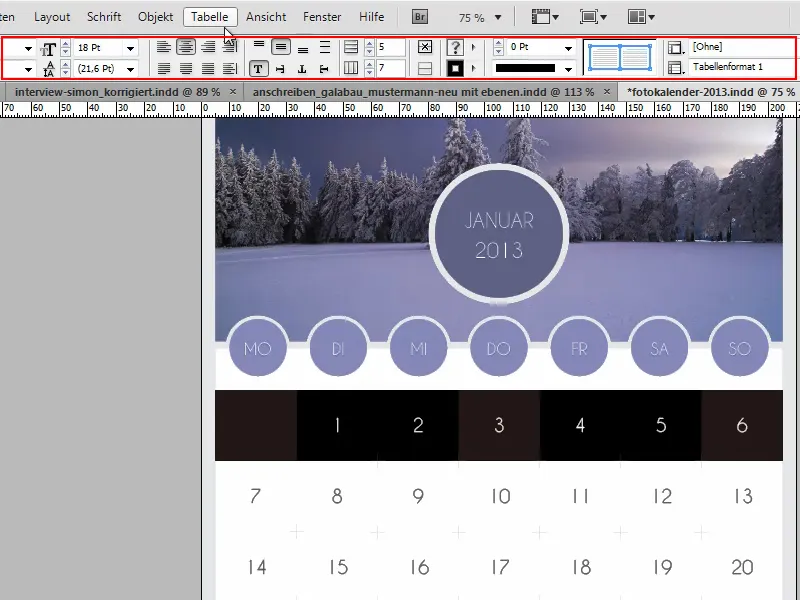Open the font size 18 Pt dropdown
Screen dimensions: 800x600
coord(131,48)
